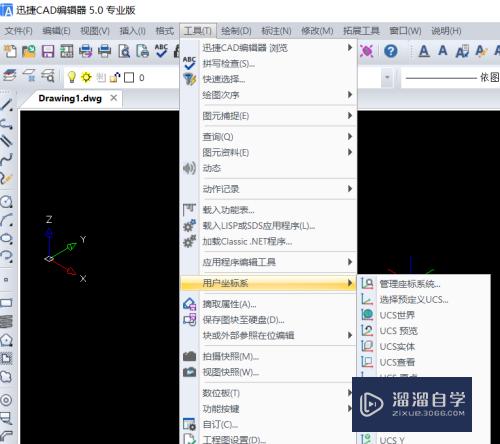Select the Arc tool in left toolbar

click(7, 220)
